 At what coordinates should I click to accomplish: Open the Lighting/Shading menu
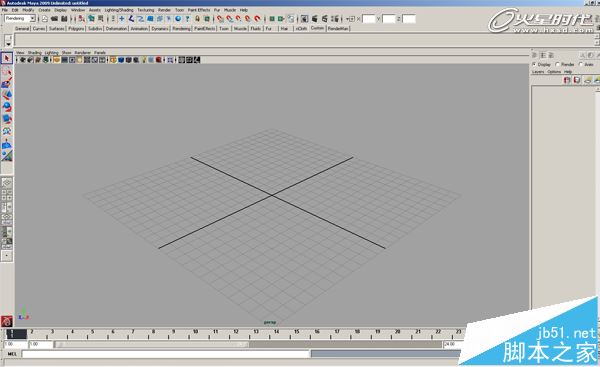(x=119, y=10)
